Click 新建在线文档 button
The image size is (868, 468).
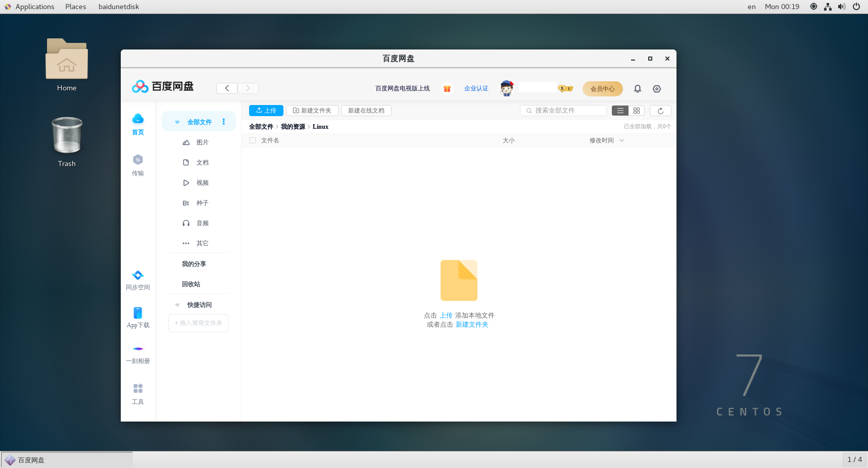tap(366, 111)
